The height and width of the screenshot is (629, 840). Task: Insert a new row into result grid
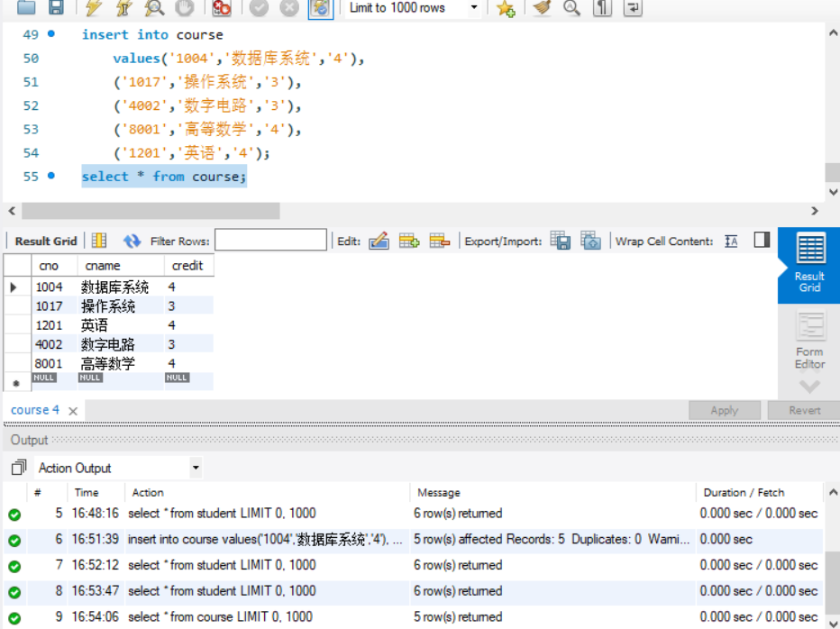point(409,242)
